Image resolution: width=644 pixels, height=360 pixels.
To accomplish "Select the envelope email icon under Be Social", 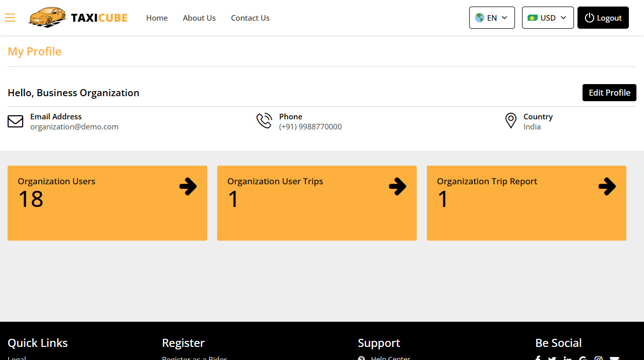I will (x=614, y=358).
